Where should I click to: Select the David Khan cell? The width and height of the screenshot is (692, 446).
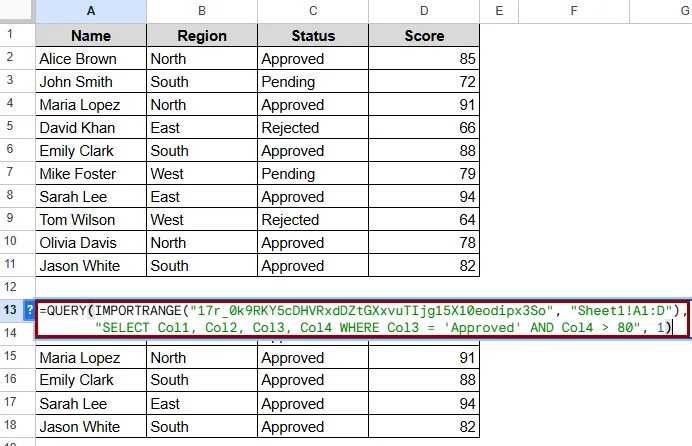point(91,127)
